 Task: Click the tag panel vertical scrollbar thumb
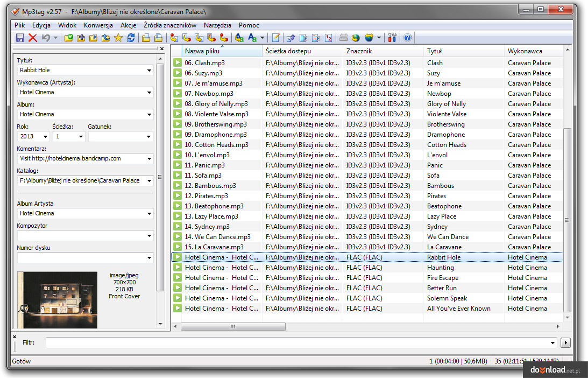pyautogui.click(x=160, y=177)
